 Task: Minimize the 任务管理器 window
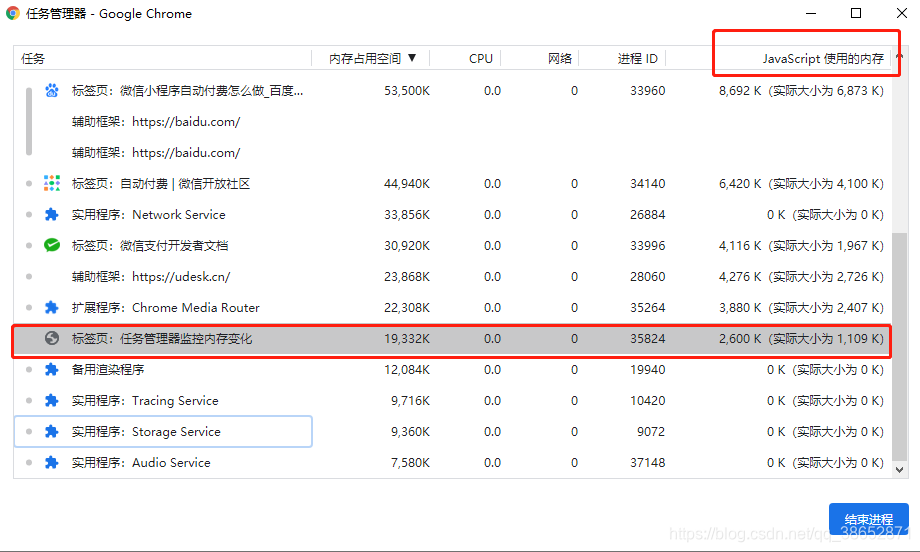(x=811, y=13)
